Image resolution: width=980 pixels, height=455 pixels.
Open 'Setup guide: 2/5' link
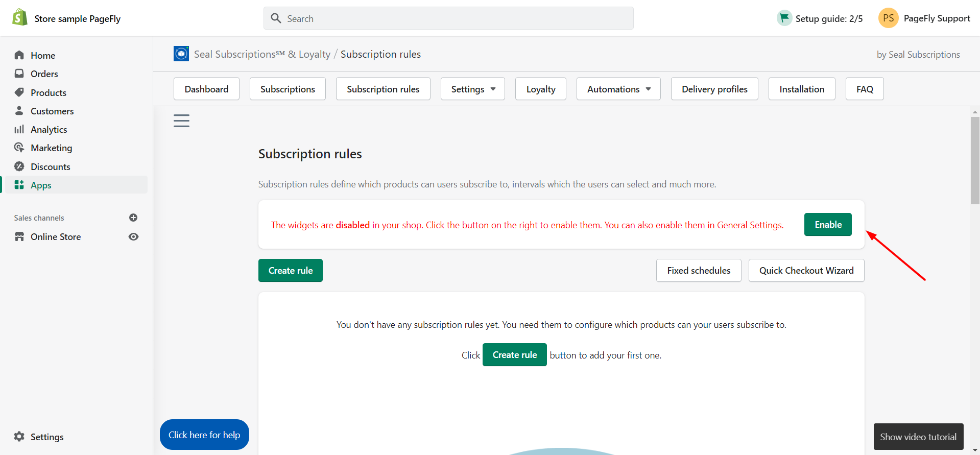[x=829, y=18]
